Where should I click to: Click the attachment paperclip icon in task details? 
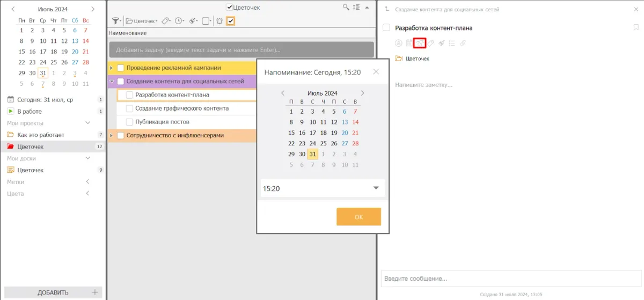click(x=463, y=43)
